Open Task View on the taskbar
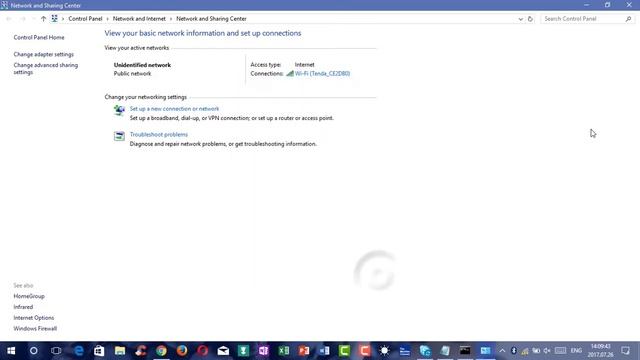Screen dimensions: 640x360 click(56, 351)
